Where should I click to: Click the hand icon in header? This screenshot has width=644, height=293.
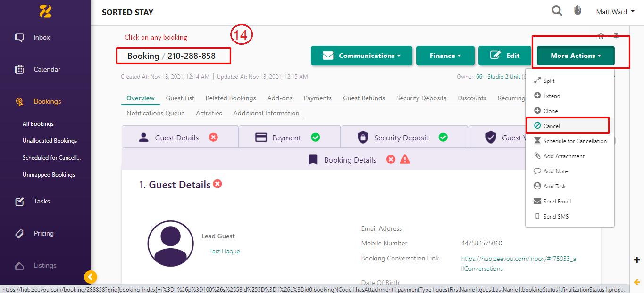click(577, 10)
